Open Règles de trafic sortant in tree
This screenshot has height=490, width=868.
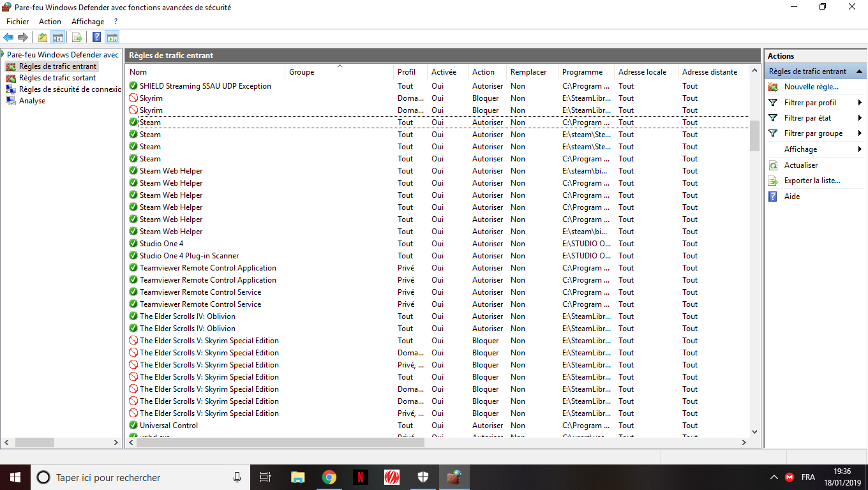click(57, 78)
